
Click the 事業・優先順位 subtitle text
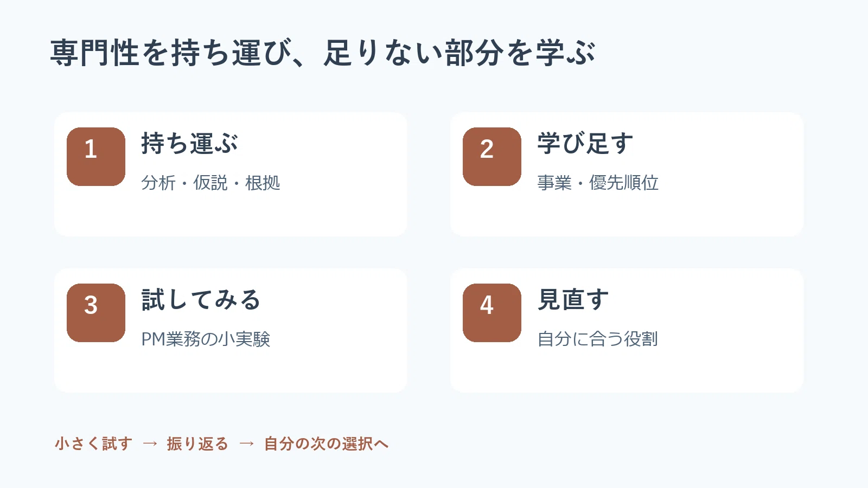click(598, 183)
